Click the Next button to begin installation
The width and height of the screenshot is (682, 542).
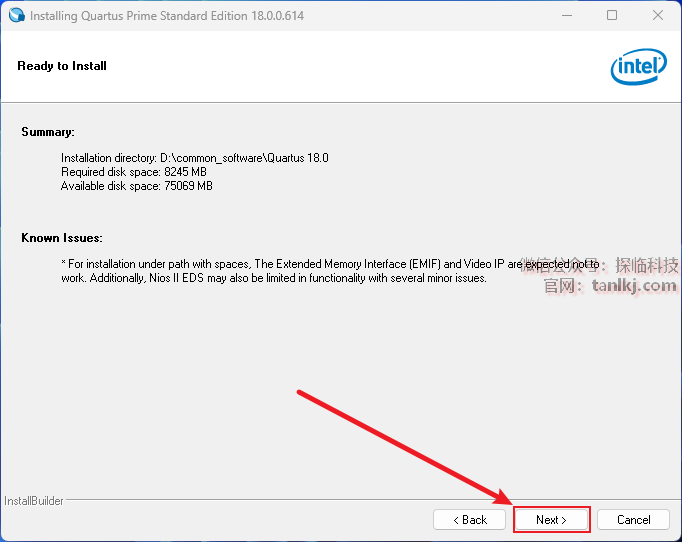pyautogui.click(x=552, y=519)
